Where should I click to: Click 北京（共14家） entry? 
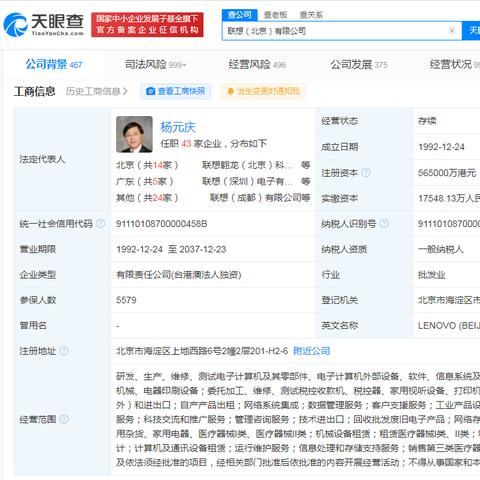point(147,165)
